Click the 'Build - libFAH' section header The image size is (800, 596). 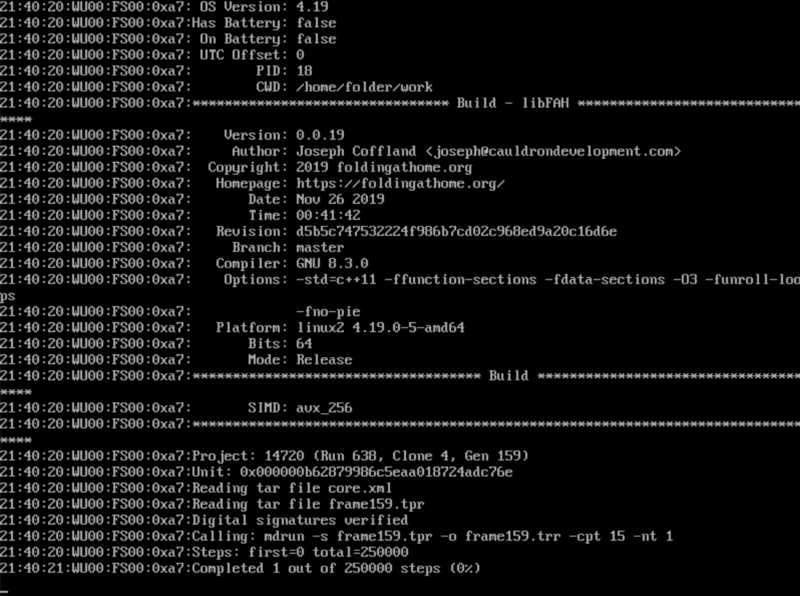tap(513, 103)
